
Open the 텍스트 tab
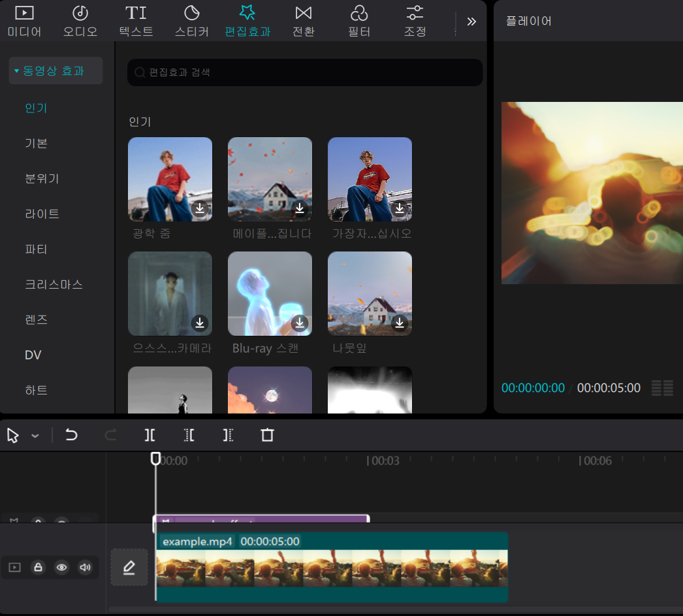click(x=136, y=21)
